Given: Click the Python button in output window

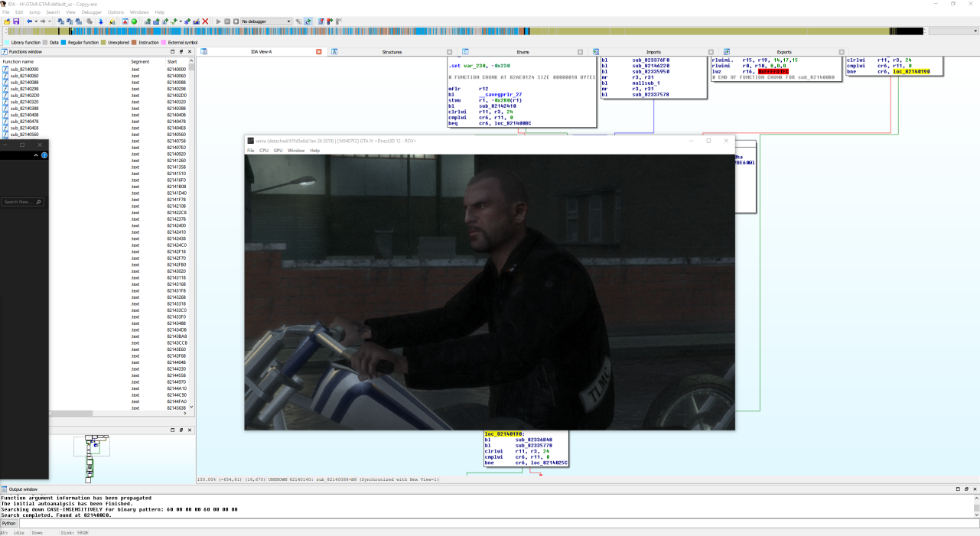Looking at the screenshot, I should pos(8,524).
